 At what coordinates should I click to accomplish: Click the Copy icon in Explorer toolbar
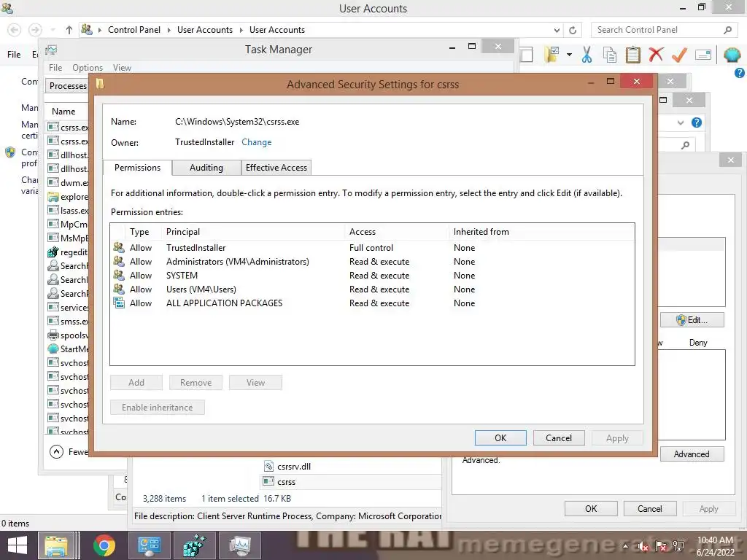[610, 55]
